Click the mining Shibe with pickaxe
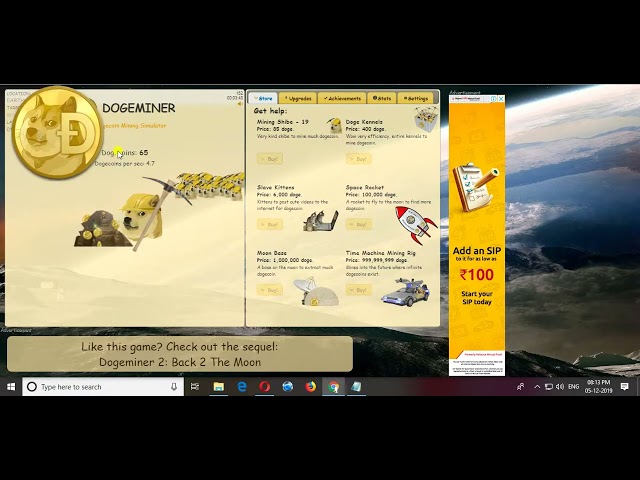Screen dimensions: 640x480 pyautogui.click(x=141, y=212)
